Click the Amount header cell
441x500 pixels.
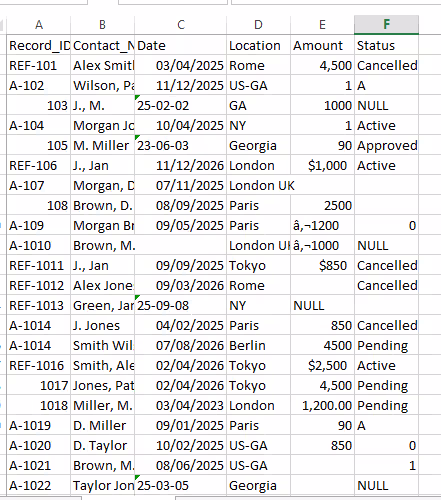(322, 45)
